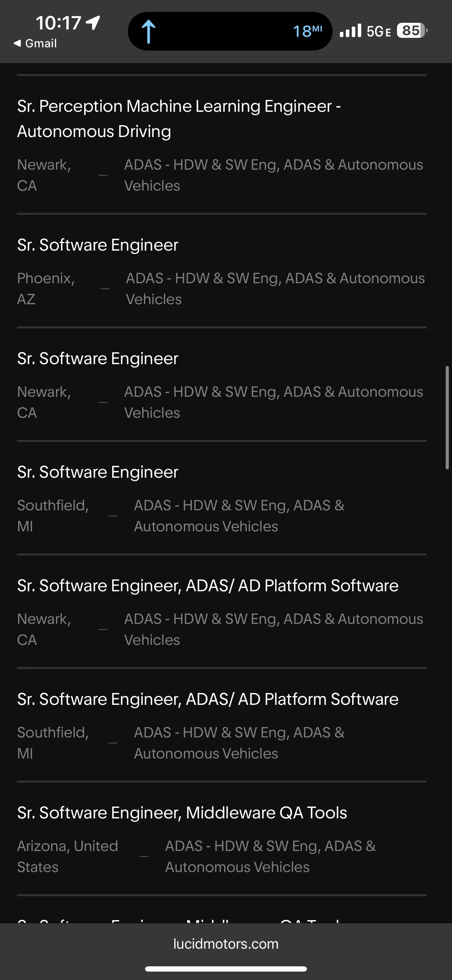
Task: Tap the cellular signal bars icon
Action: 350,31
